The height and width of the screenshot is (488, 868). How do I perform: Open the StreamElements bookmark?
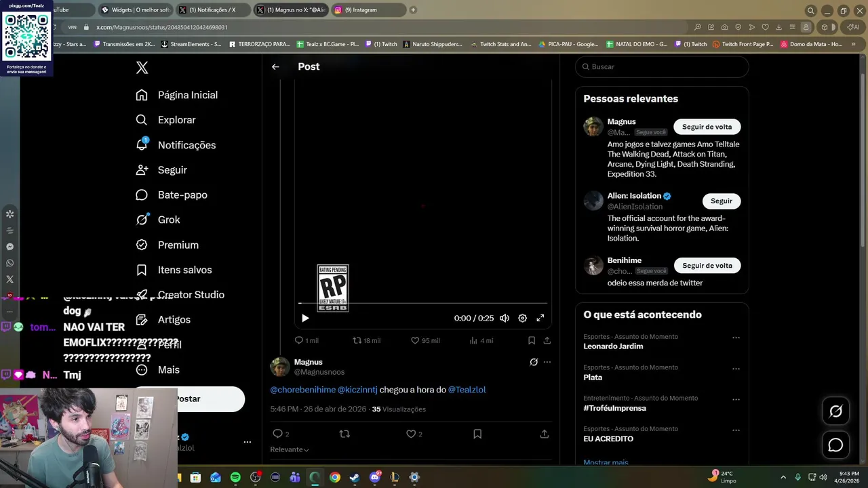(x=191, y=44)
